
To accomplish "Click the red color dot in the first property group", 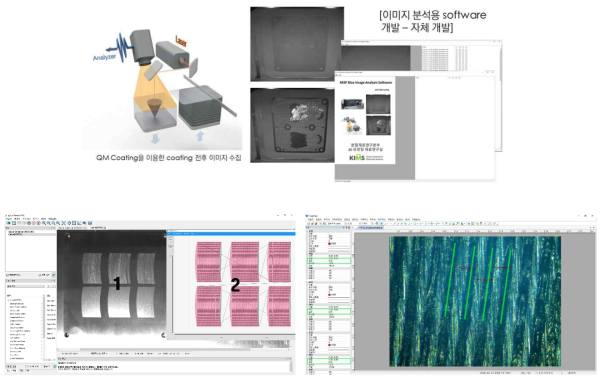I will (330, 244).
